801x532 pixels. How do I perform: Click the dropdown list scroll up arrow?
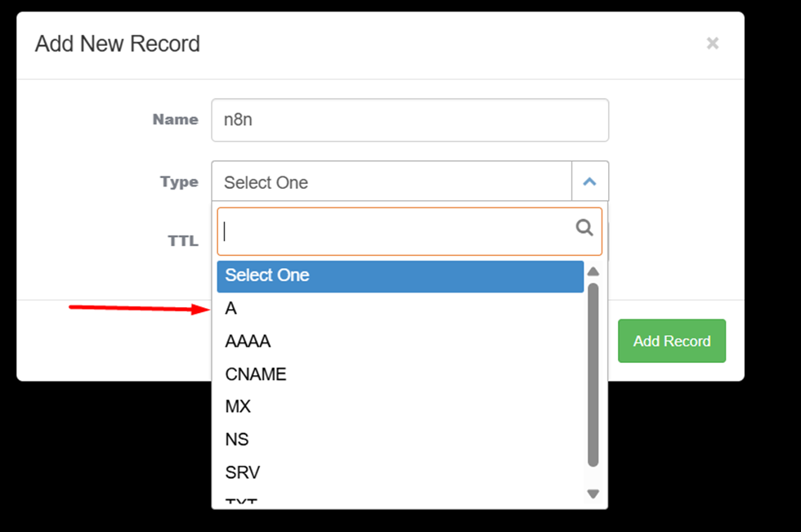(593, 271)
